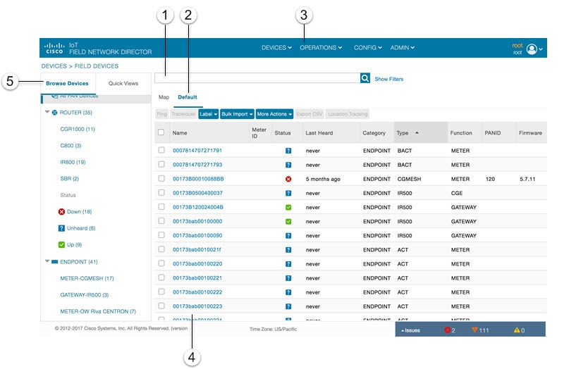The image size is (588, 369).
Task: Click the red Down status icon in sidebar
Action: pos(61,212)
